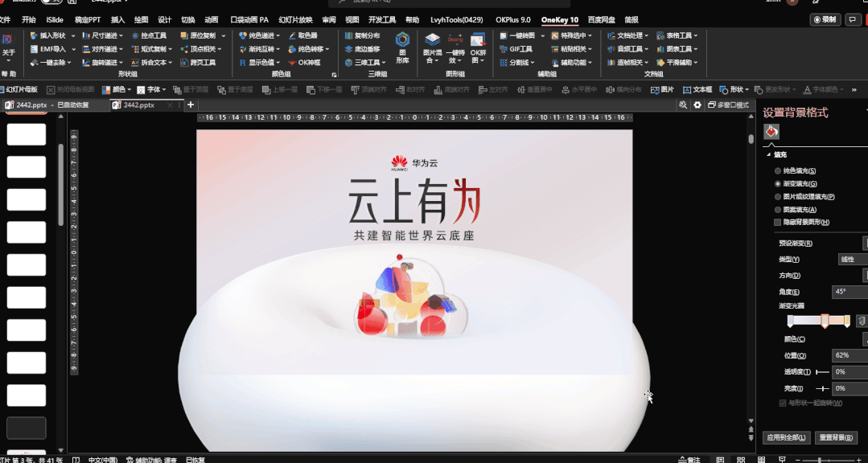Click the 位置 position field showing 62%
Viewport: 868px width, 463px height.
(x=849, y=355)
